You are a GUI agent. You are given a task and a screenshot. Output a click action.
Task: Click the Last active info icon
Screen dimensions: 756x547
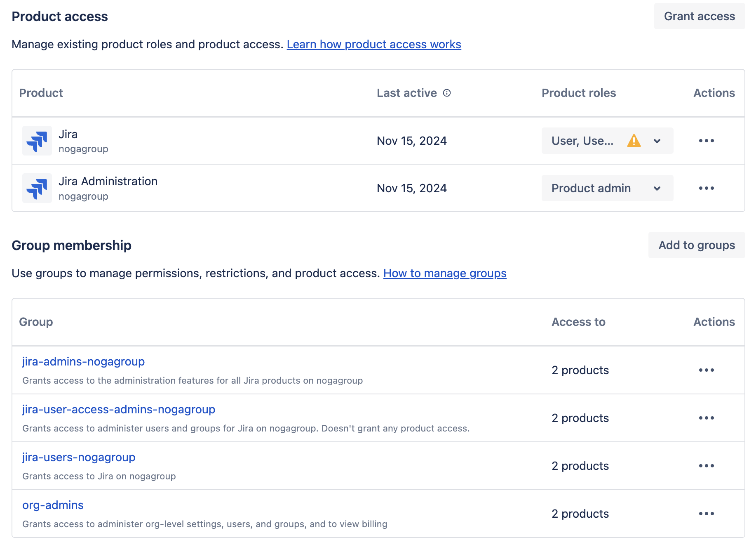pos(447,93)
